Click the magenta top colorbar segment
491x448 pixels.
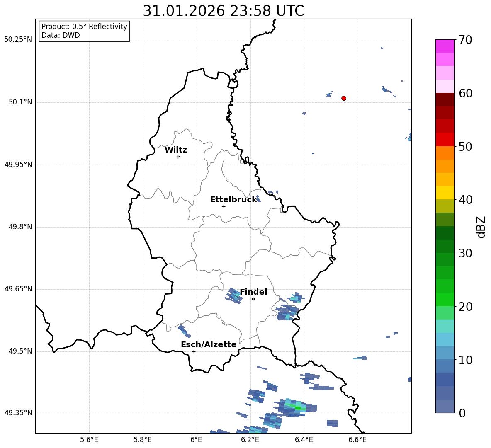(445, 46)
